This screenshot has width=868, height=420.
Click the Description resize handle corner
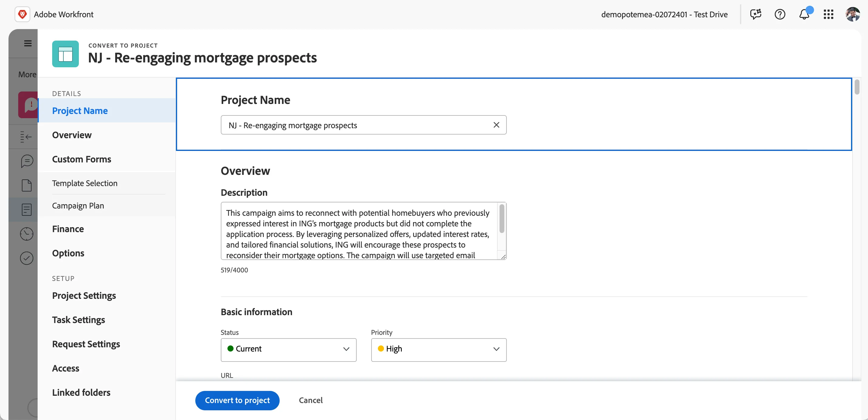tap(503, 257)
